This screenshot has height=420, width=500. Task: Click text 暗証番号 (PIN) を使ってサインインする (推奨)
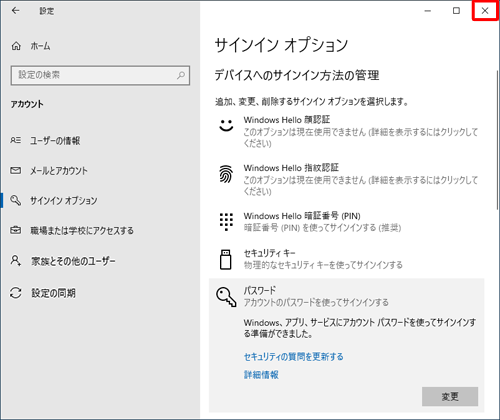(322, 228)
